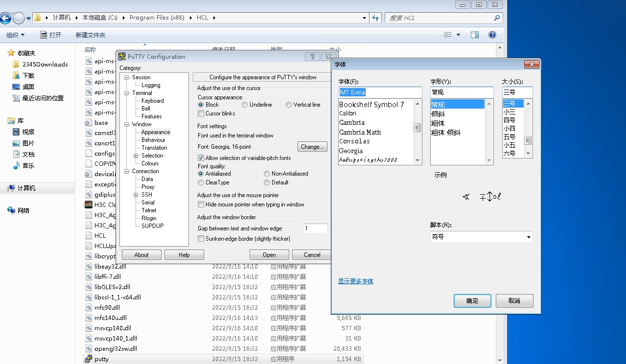
Task: Select Behaviour in the category tree
Action: coord(153,140)
